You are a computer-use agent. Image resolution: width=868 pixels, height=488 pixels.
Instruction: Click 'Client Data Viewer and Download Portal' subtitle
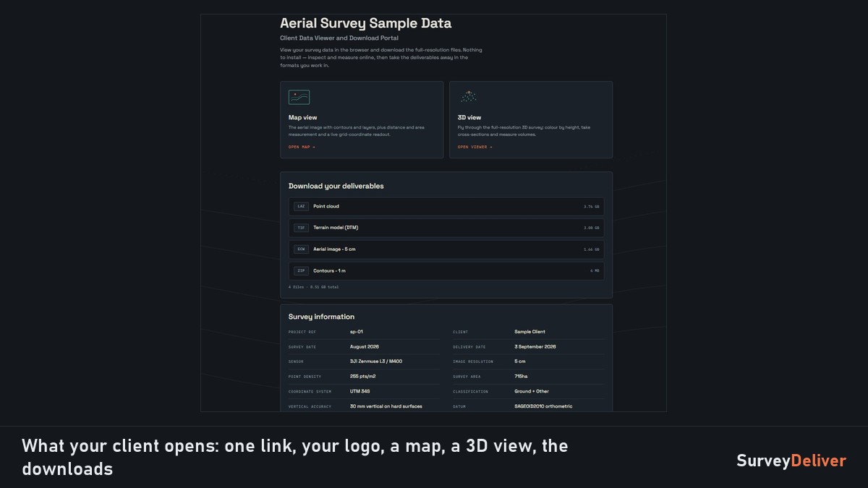[x=339, y=38]
